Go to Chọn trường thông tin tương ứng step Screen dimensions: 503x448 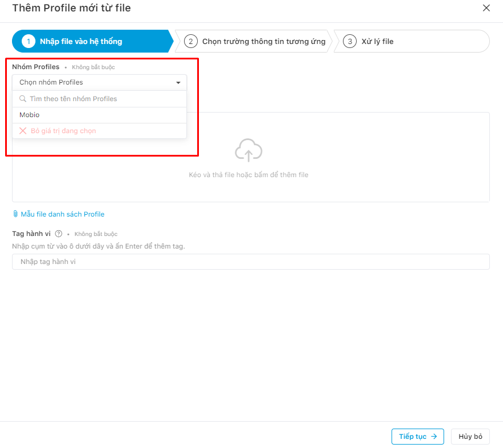click(x=253, y=41)
